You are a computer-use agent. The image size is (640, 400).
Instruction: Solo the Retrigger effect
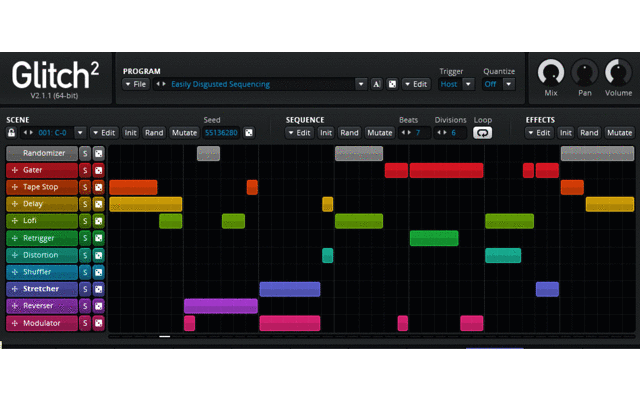coord(85,238)
